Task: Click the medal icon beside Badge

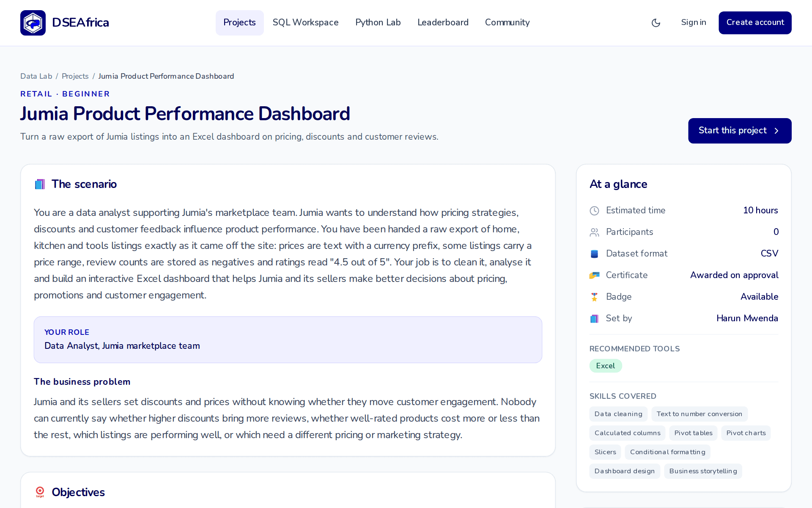Action: click(x=594, y=297)
